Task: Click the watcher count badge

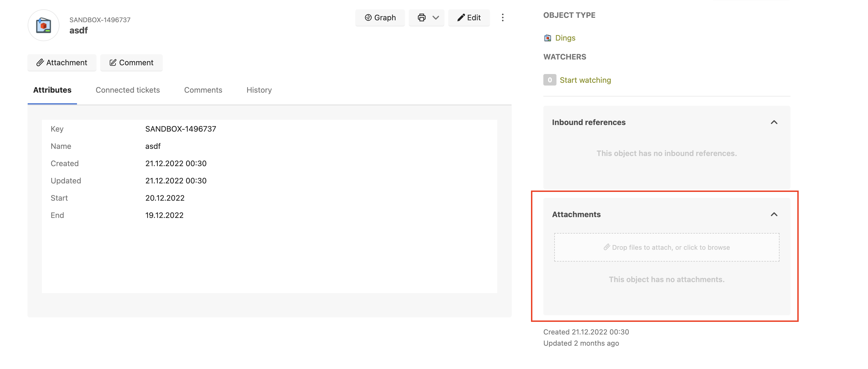Action: pos(550,80)
